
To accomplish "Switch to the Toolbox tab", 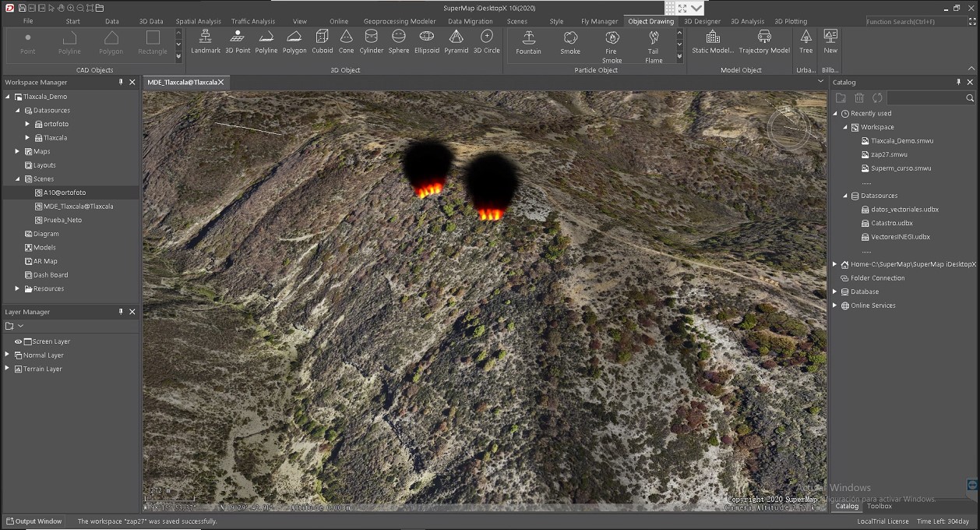I will [x=880, y=506].
